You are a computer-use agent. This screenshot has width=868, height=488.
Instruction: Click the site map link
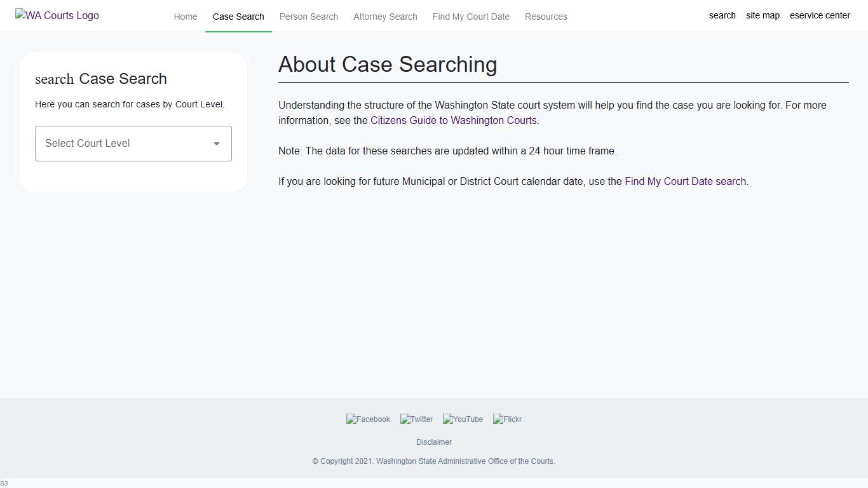coord(763,15)
